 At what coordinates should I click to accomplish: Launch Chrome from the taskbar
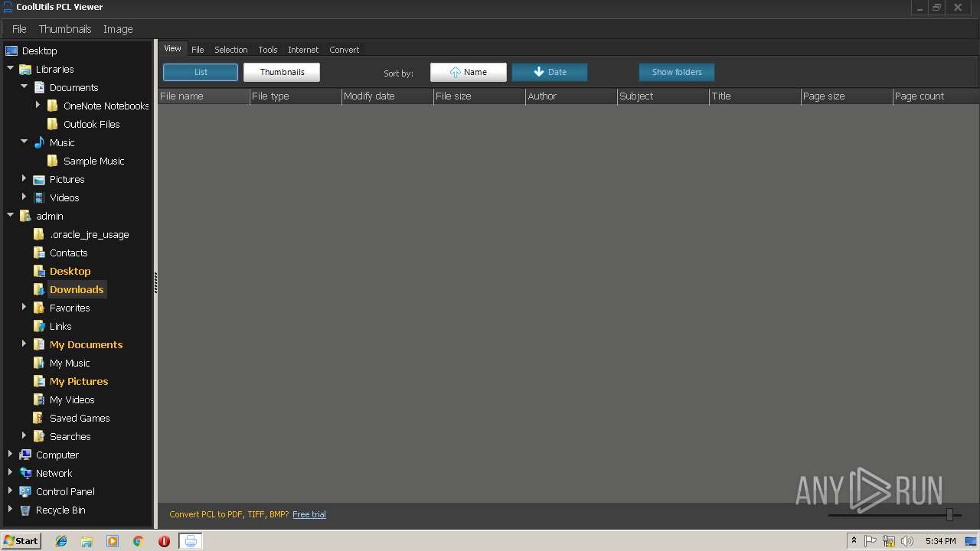pyautogui.click(x=138, y=541)
